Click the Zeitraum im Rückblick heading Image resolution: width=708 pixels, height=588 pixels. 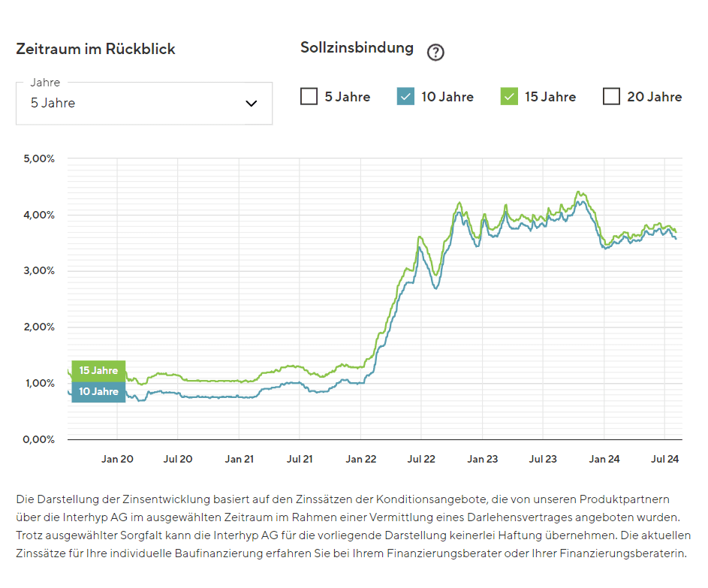[x=95, y=49]
